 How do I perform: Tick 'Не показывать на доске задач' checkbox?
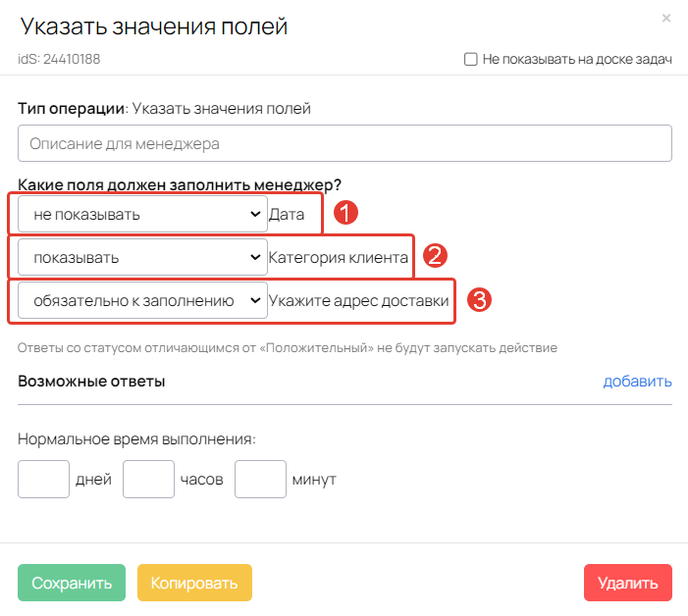471,59
